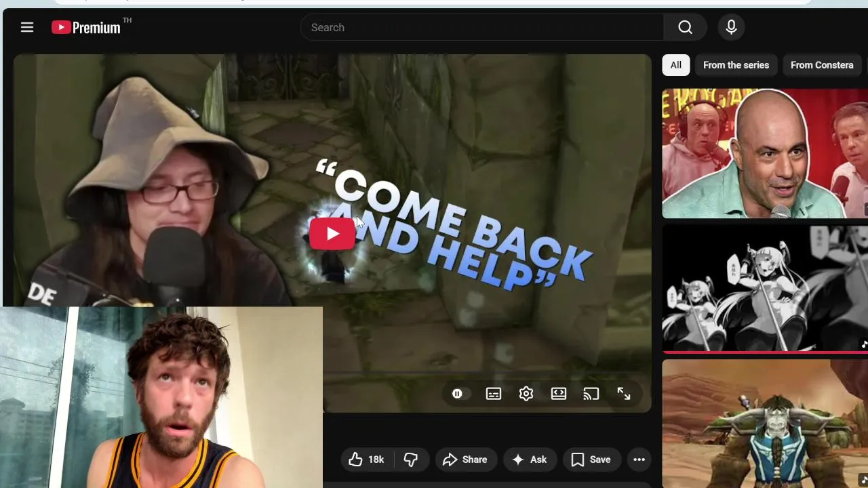Click the magnifier search button
This screenshot has width=868, height=488.
tap(686, 27)
